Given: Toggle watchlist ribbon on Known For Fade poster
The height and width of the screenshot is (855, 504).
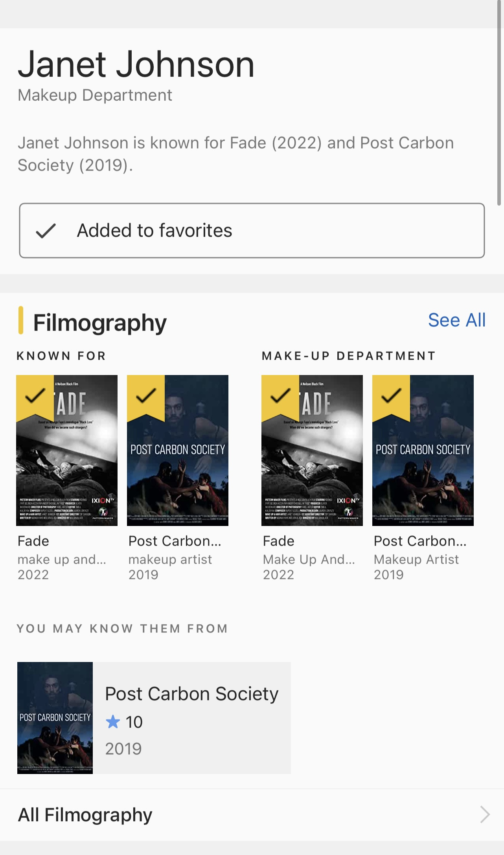Looking at the screenshot, I should coord(35,396).
